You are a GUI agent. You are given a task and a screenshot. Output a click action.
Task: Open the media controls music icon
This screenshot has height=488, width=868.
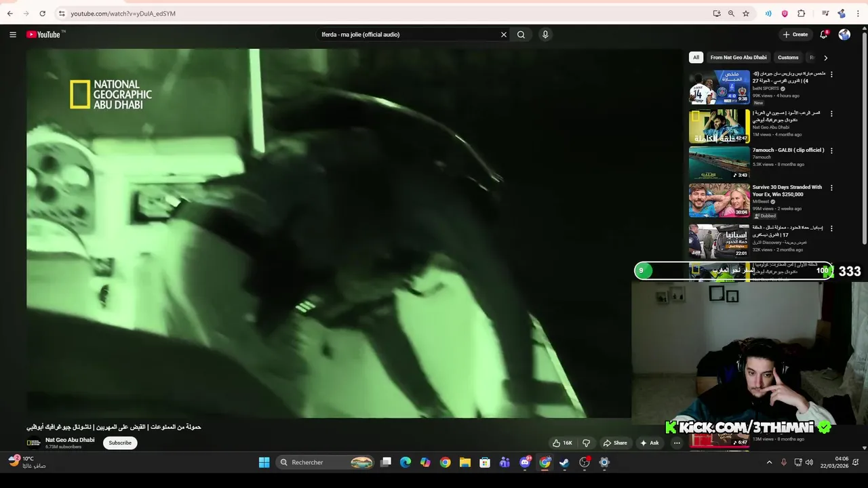click(x=825, y=14)
